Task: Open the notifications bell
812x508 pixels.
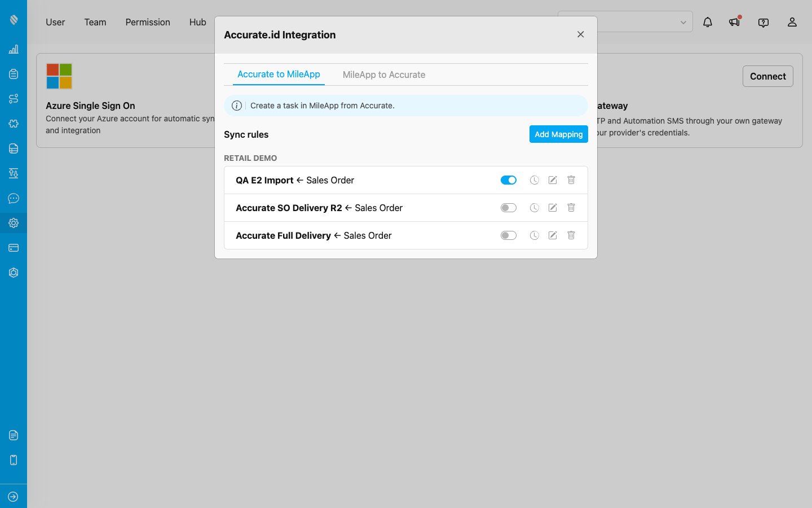Action: pyautogui.click(x=708, y=22)
